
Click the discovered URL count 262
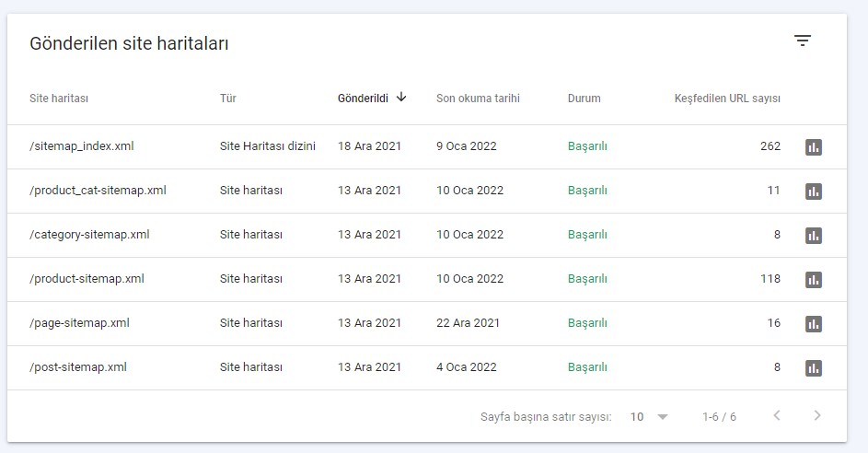[770, 146]
